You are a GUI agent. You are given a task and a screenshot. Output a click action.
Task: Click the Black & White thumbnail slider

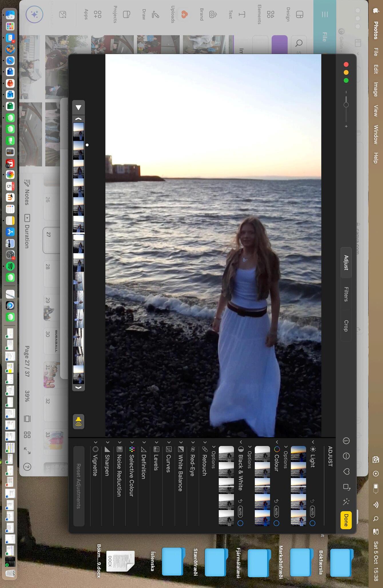[226, 486]
